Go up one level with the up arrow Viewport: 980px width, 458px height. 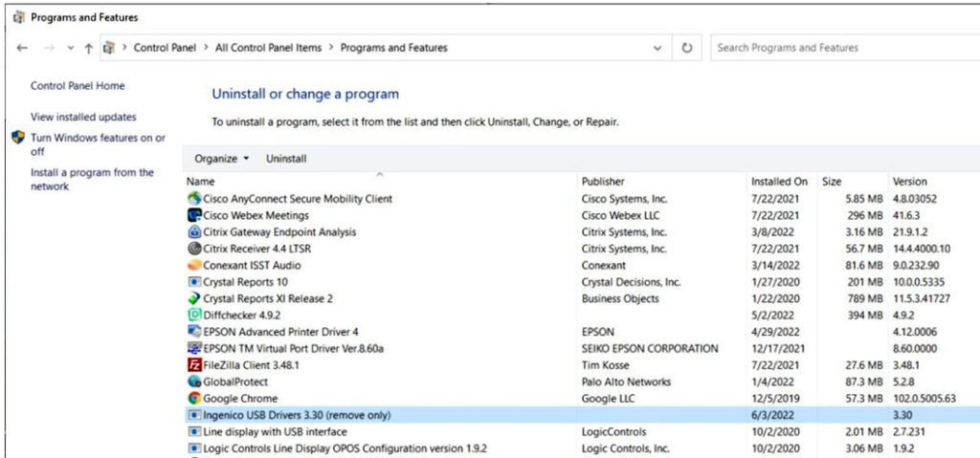coord(88,48)
